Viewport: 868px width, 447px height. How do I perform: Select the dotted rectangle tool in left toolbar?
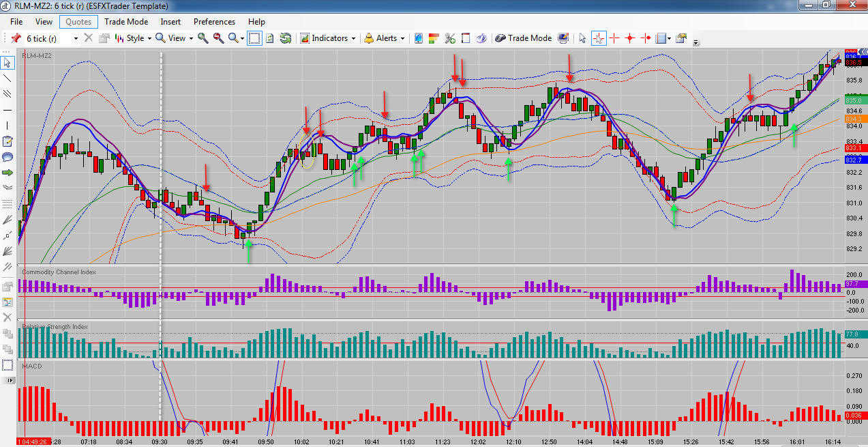click(x=8, y=365)
